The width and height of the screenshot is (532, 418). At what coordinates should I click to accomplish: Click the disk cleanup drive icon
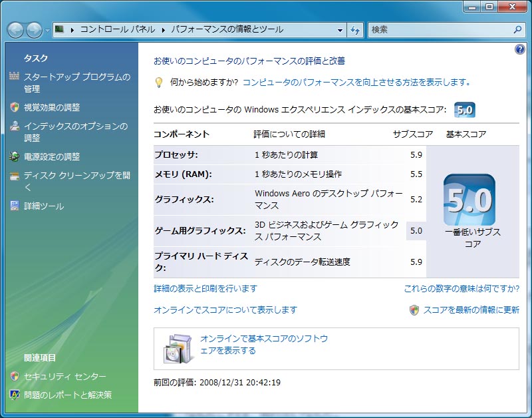click(14, 176)
